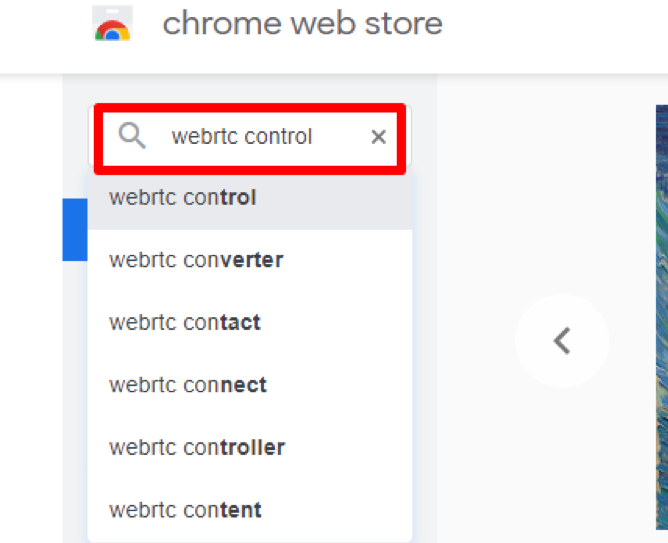This screenshot has height=543, width=668.
Task: Clear the search box with the X icon
Action: (x=378, y=137)
